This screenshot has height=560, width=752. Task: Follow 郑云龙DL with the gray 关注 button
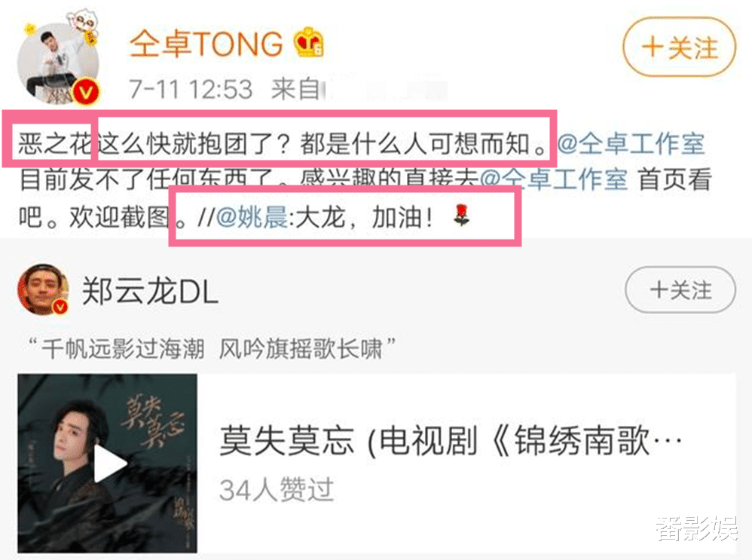tap(680, 290)
